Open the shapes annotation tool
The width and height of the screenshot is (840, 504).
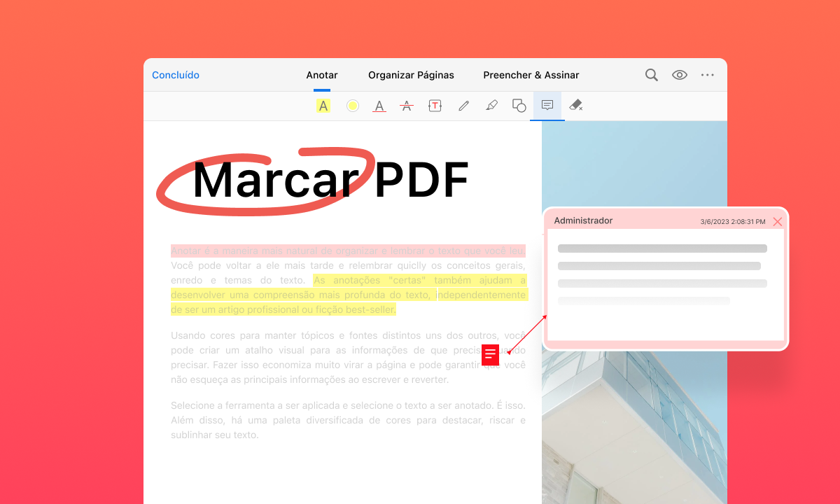[x=519, y=106]
